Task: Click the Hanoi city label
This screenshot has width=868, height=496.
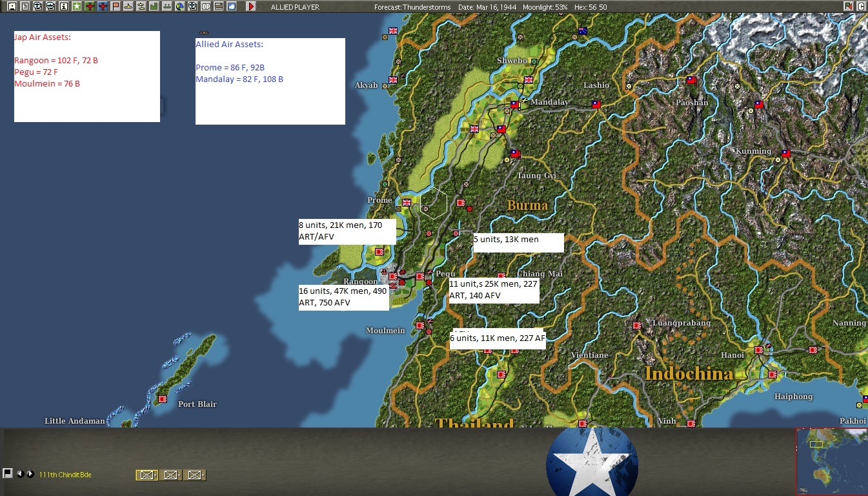Action: coord(732,355)
